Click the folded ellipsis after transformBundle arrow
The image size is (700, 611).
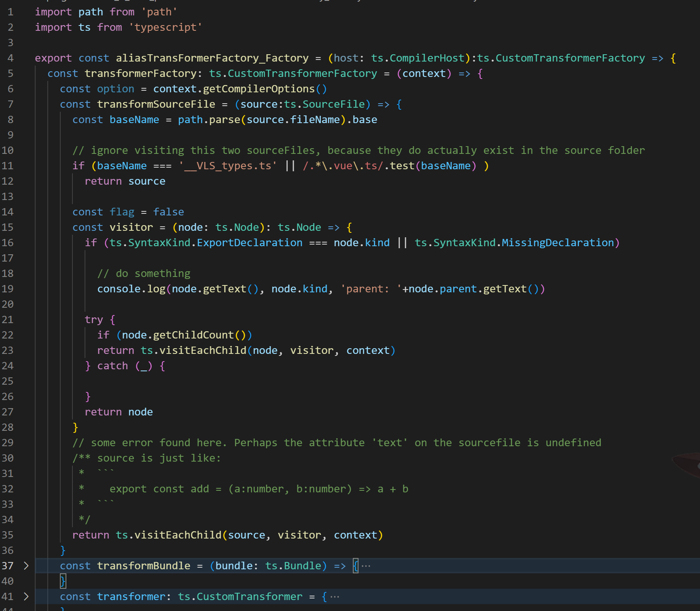(x=366, y=566)
